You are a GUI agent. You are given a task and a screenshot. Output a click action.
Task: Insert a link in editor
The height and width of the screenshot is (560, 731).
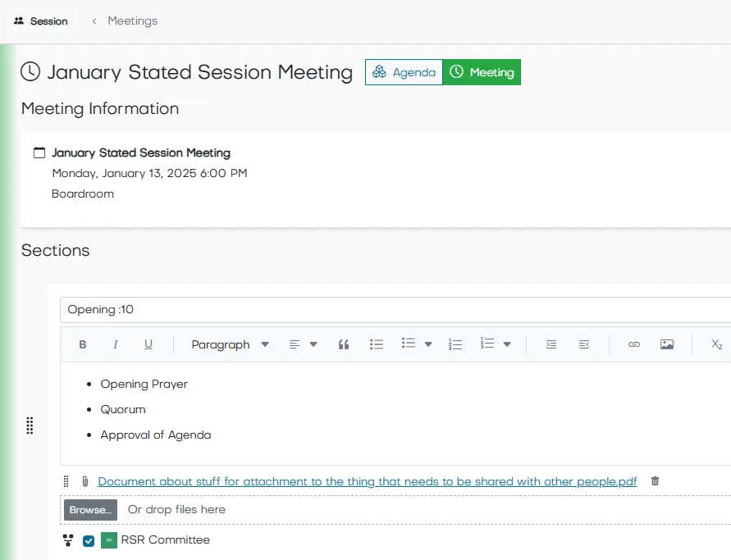(634, 344)
